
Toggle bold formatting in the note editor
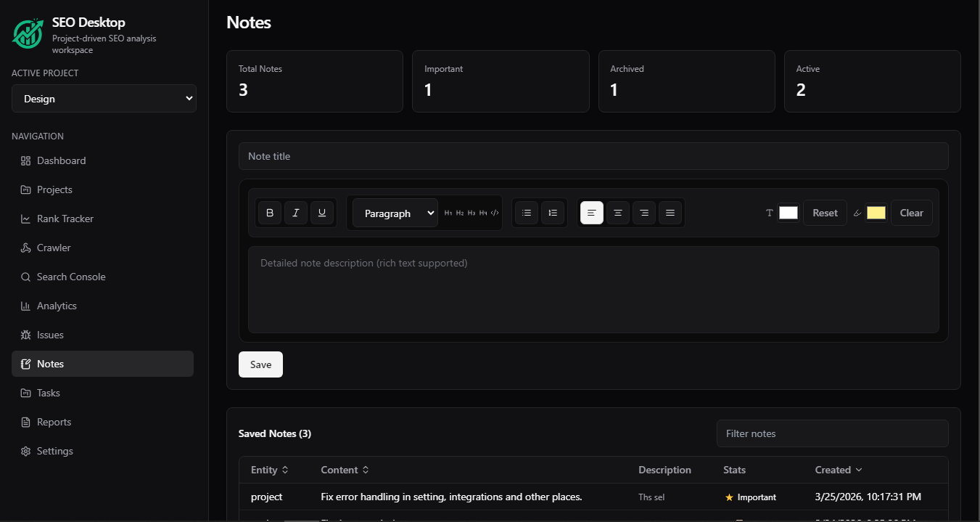[270, 213]
